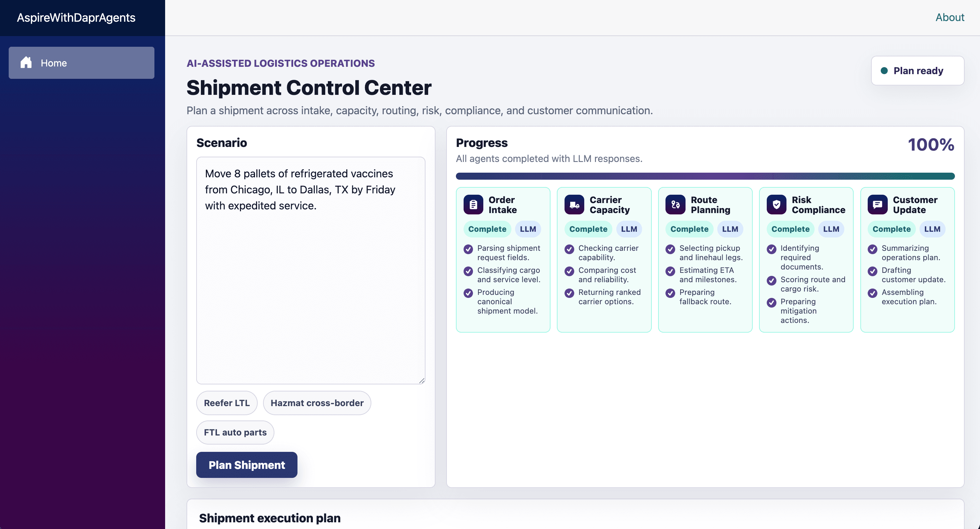The image size is (980, 529).
Task: Click the LLM badge under Carrier Capacity
Action: click(x=629, y=229)
